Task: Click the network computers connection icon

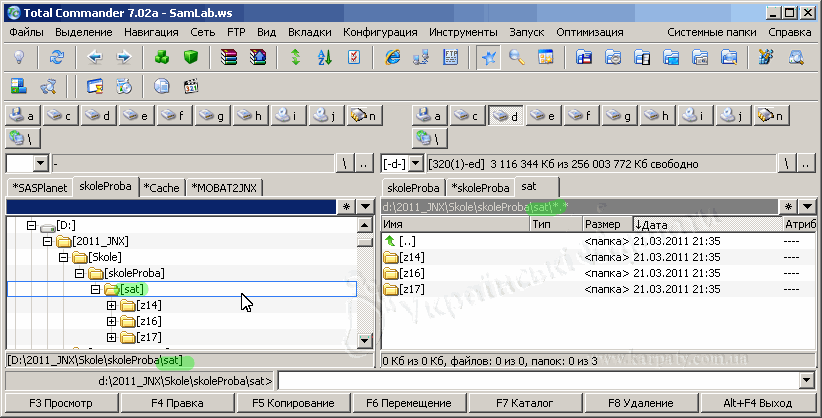Action: tap(421, 57)
